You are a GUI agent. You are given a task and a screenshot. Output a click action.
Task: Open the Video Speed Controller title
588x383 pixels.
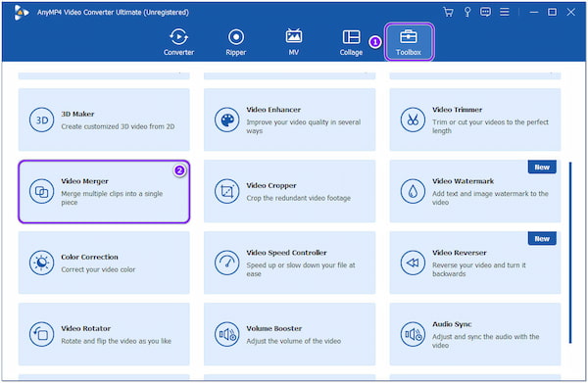286,253
